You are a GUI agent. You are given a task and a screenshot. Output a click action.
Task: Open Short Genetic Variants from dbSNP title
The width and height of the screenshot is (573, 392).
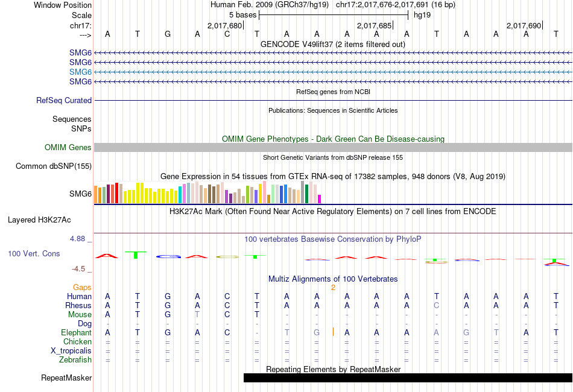[x=333, y=157]
